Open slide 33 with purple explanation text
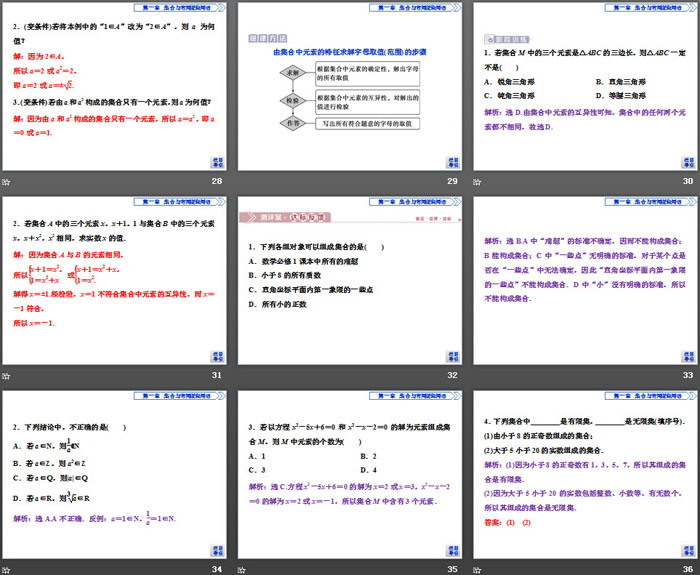700x575 pixels. (583, 281)
